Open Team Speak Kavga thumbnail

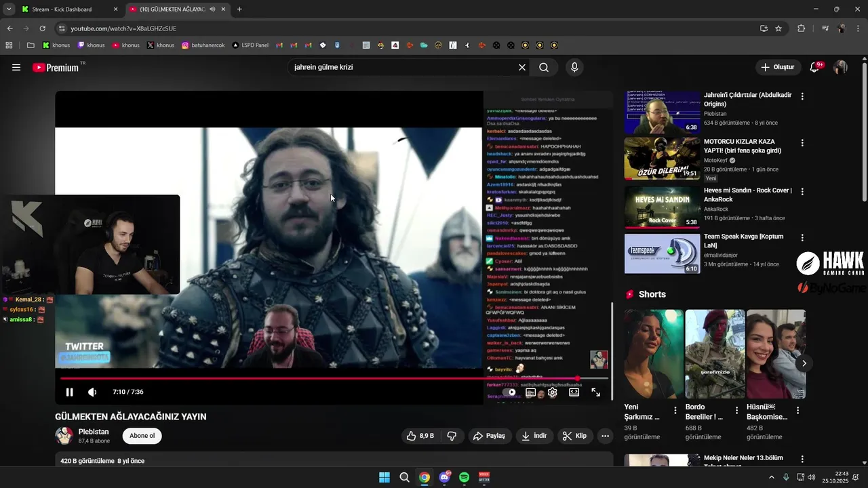point(662,253)
